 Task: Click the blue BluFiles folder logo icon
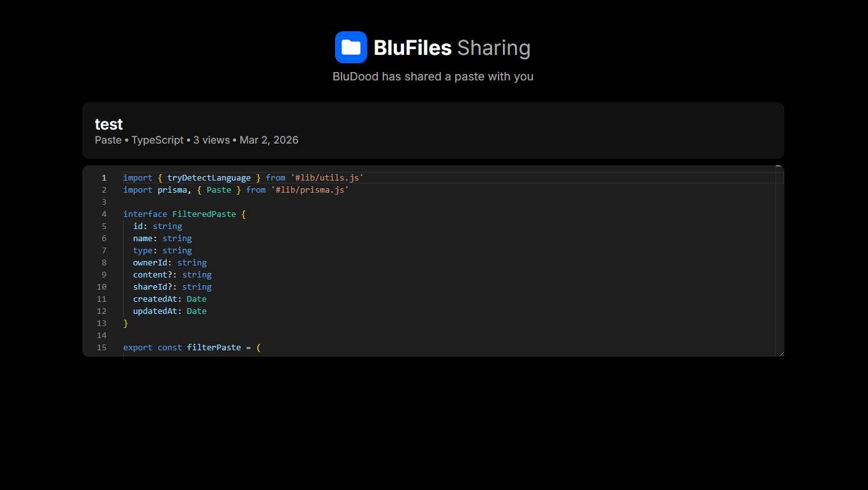click(350, 47)
